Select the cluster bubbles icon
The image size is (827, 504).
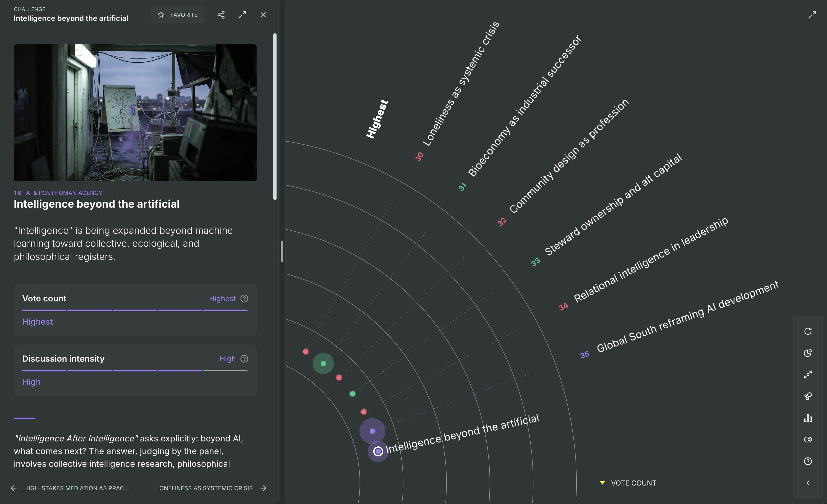(x=808, y=396)
